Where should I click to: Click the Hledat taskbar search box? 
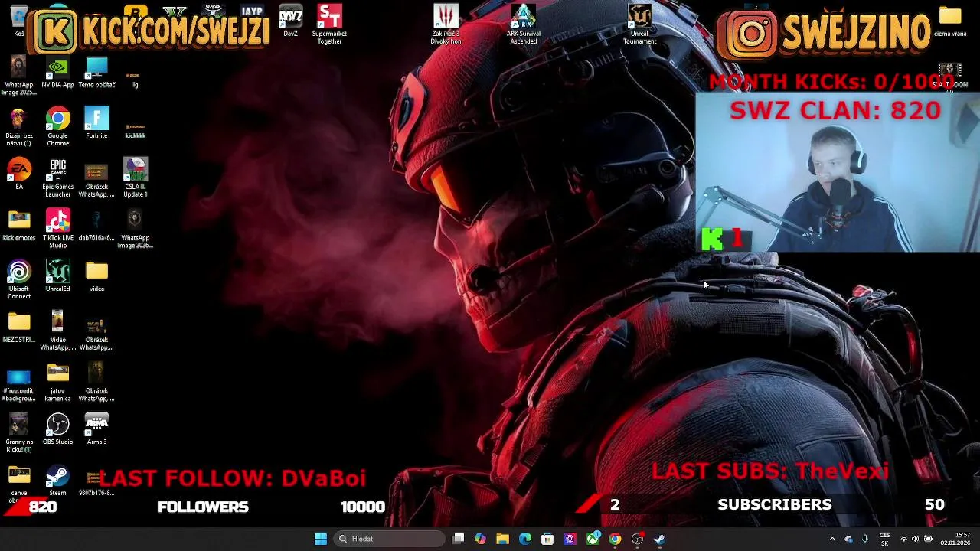click(390, 539)
